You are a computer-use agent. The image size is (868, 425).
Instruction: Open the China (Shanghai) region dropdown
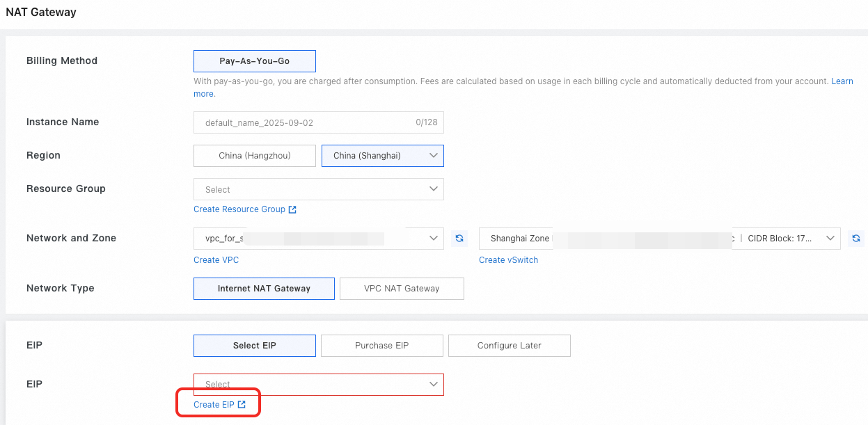pyautogui.click(x=382, y=156)
